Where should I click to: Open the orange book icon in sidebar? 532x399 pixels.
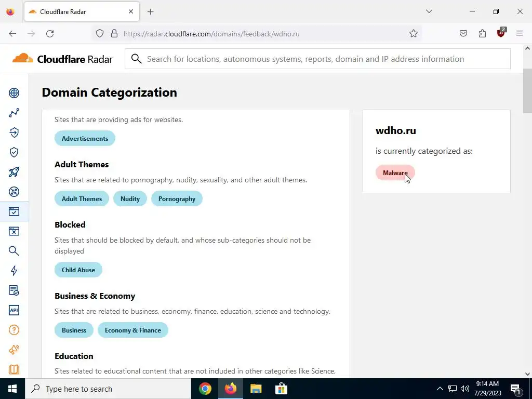14,369
